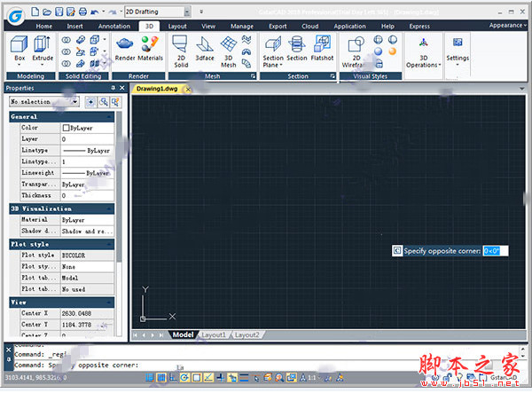The width and height of the screenshot is (532, 393).
Task: Expand the Section panel dialog launcher
Action: [332, 76]
